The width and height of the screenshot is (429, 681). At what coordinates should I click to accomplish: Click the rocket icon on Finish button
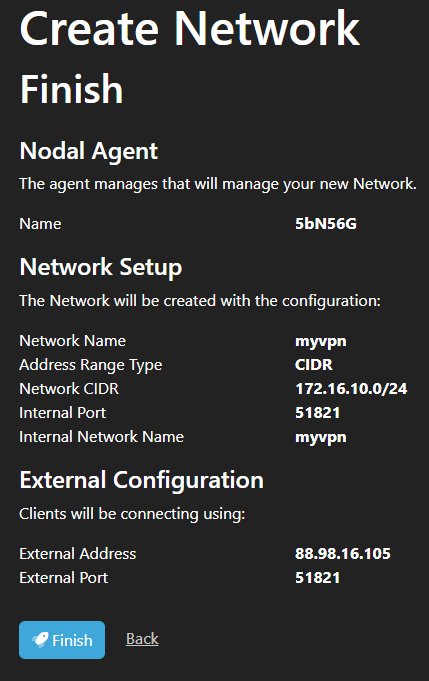[40, 640]
